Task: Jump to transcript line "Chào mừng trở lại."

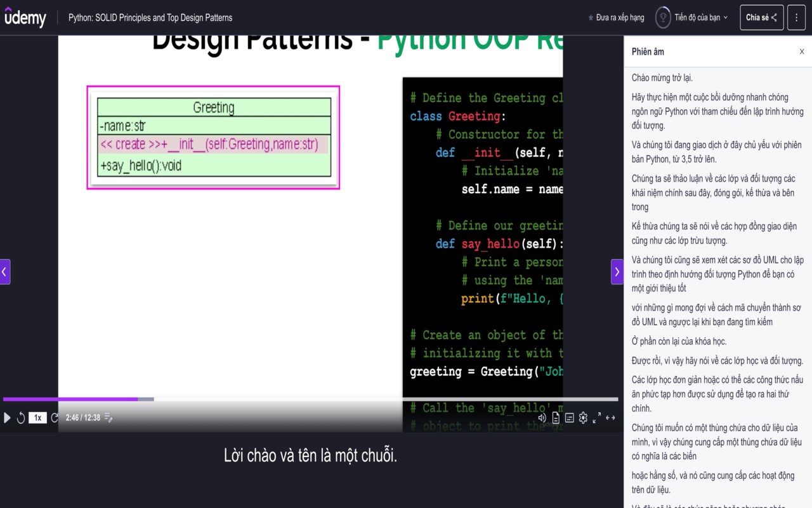Action: coord(662,77)
